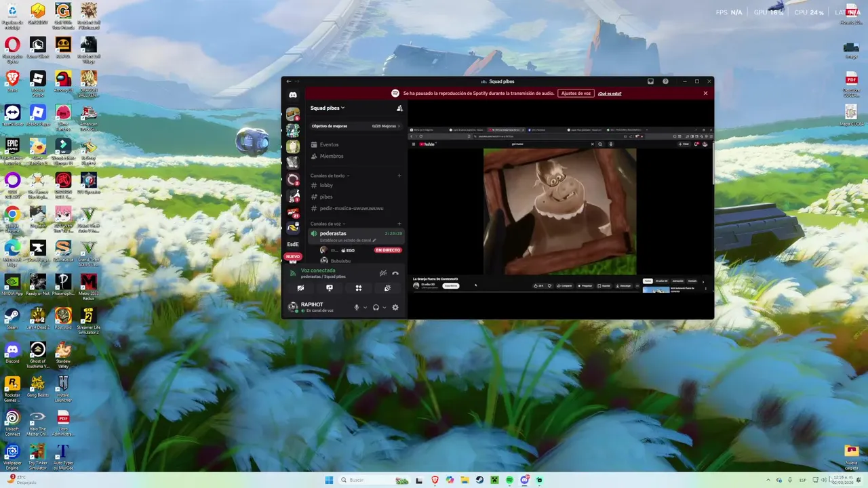Image resolution: width=868 pixels, height=488 pixels.
Task: Open Steam from the taskbar
Action: 479,480
